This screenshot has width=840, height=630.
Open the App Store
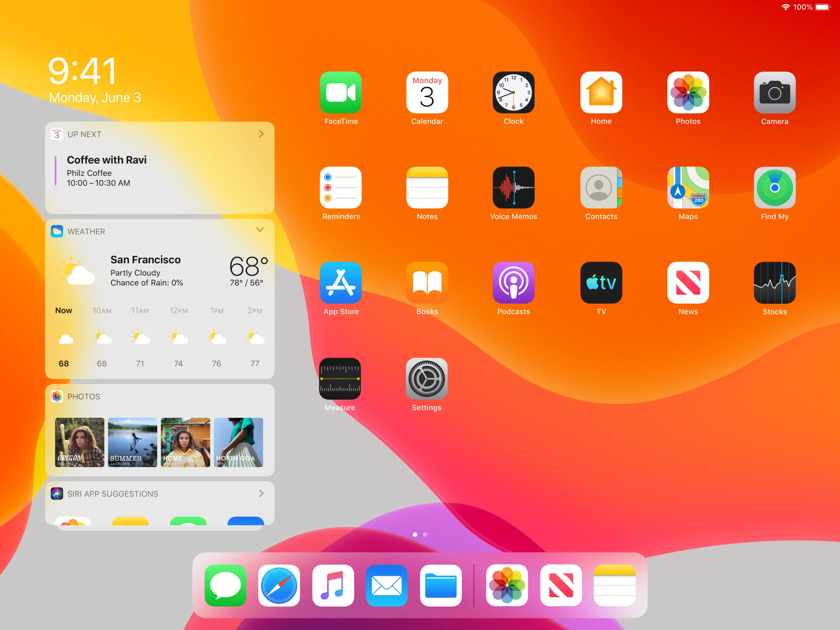coord(341,283)
